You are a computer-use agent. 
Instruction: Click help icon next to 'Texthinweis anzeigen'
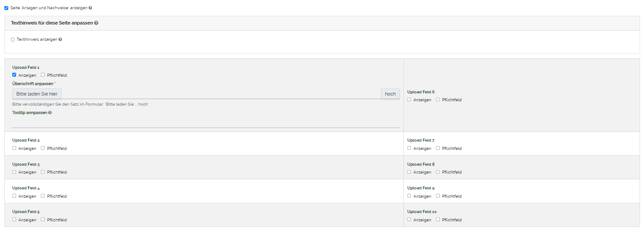click(60, 39)
